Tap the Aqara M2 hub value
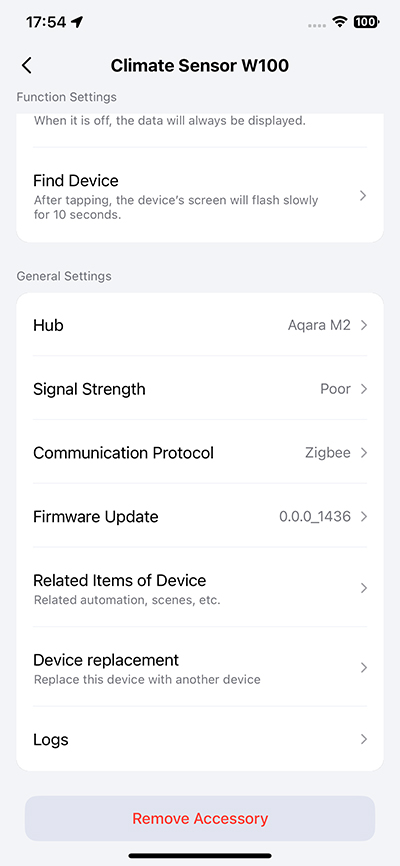 [x=319, y=325]
